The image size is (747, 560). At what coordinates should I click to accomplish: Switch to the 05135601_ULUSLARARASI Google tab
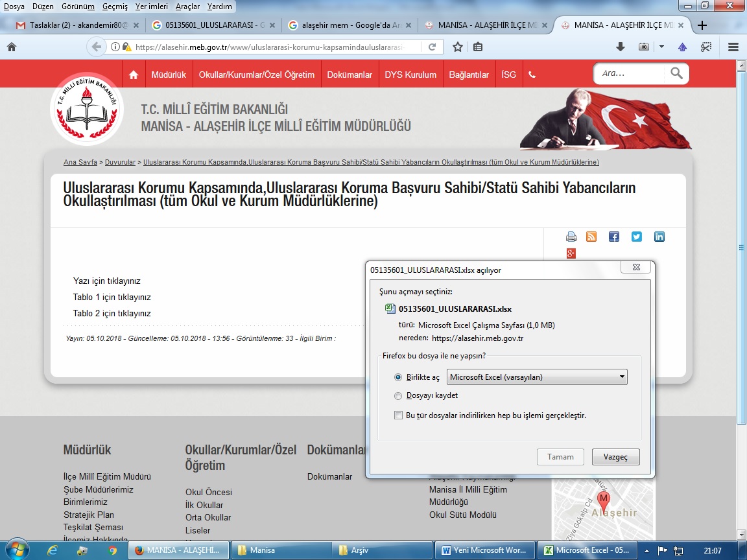(x=213, y=25)
